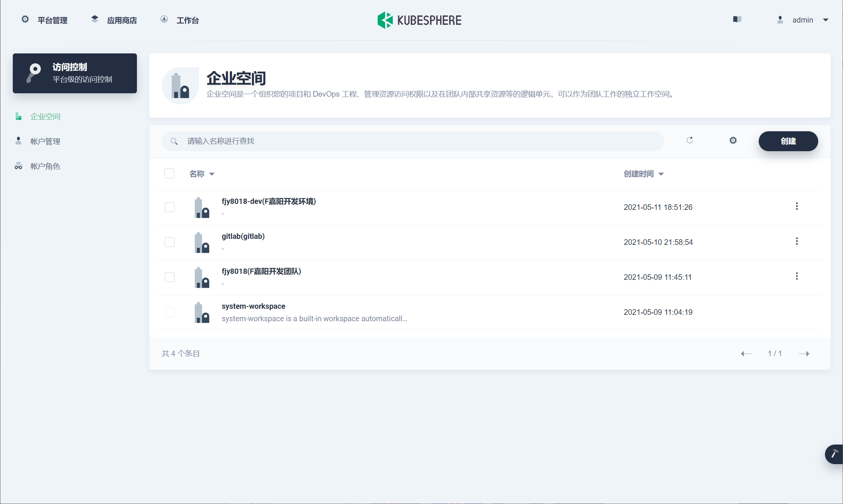Click the next page arrow
The image size is (843, 504).
coord(804,354)
